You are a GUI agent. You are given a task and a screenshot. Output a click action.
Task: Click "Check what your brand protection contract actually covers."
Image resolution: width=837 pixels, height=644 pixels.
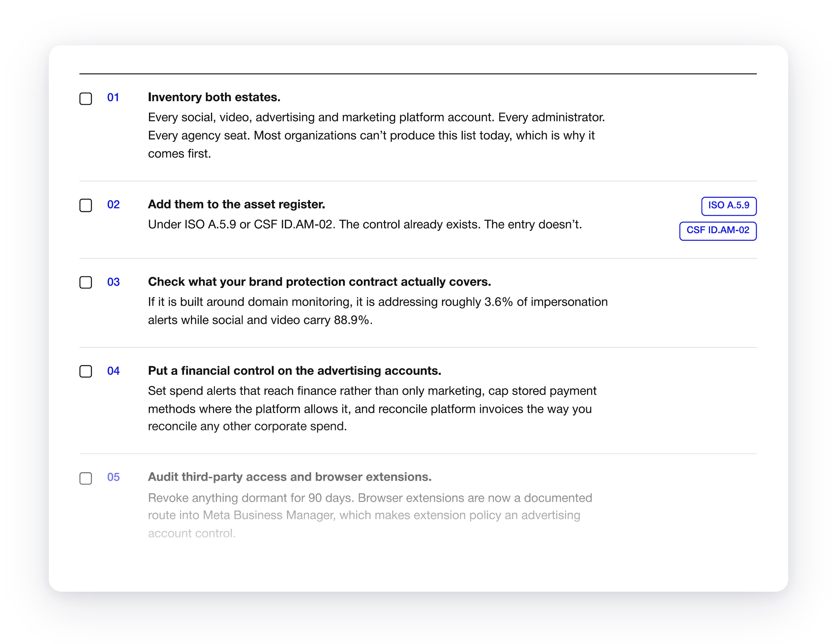pyautogui.click(x=319, y=282)
